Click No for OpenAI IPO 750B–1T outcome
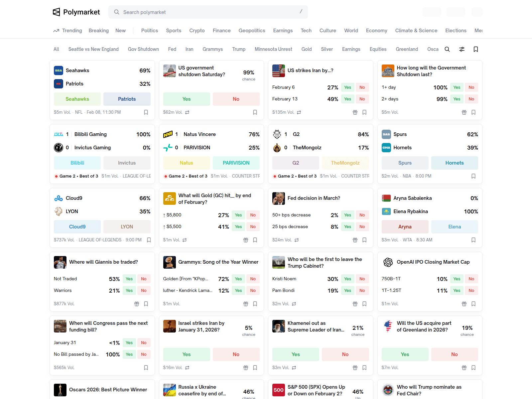Screen dimensions: 532x399 click(x=471, y=279)
